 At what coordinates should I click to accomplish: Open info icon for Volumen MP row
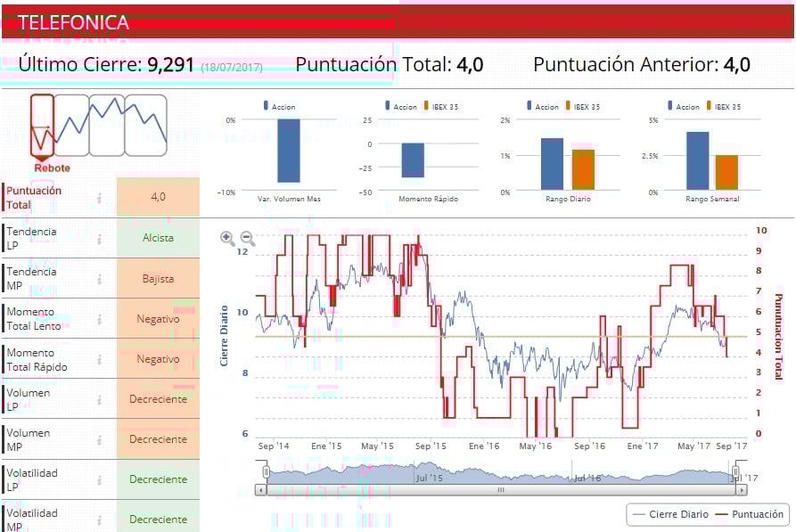(x=100, y=439)
